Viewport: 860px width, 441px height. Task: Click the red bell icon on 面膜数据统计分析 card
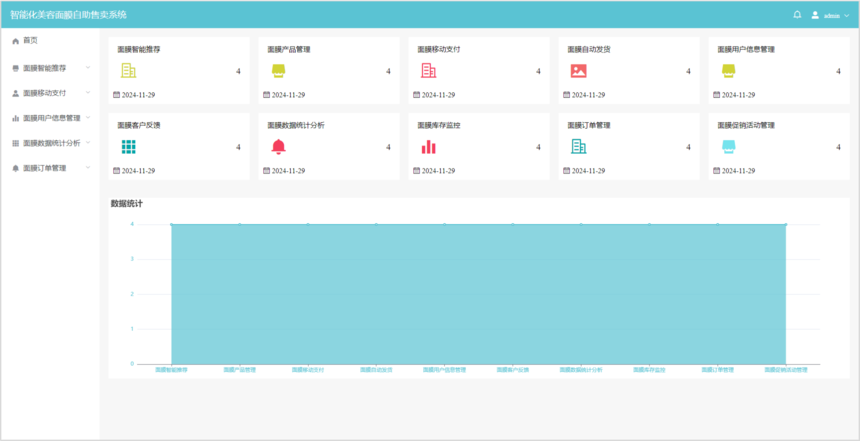[x=279, y=147]
